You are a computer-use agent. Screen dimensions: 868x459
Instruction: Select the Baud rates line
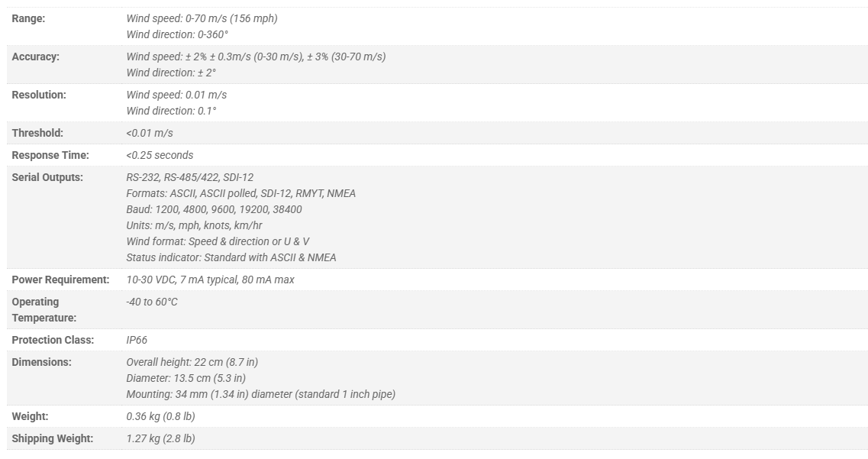tap(215, 209)
